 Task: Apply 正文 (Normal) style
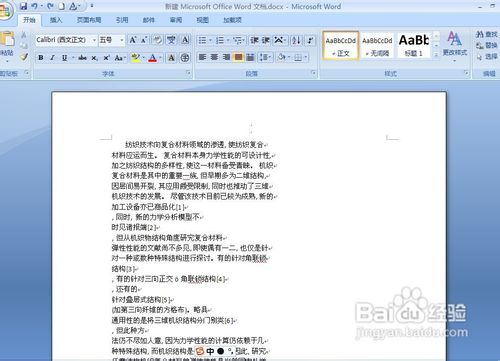coord(341,46)
